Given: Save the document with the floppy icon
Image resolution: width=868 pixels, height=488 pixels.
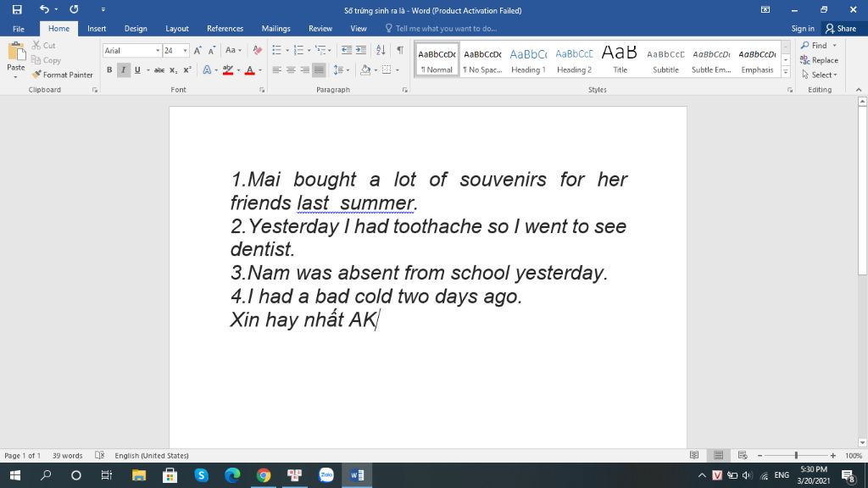Looking at the screenshot, I should pos(17,9).
